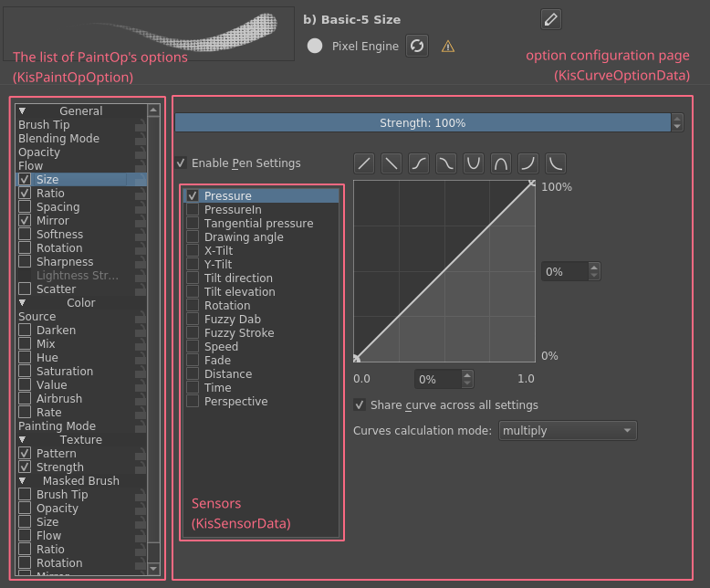Select the U-shaped curve preset
Image resolution: width=710 pixels, height=588 pixels.
(474, 163)
